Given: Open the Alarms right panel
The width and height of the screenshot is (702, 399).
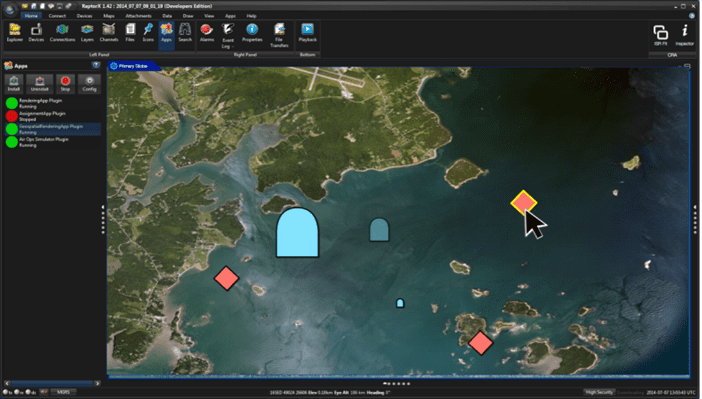Looking at the screenshot, I should pos(207,33).
